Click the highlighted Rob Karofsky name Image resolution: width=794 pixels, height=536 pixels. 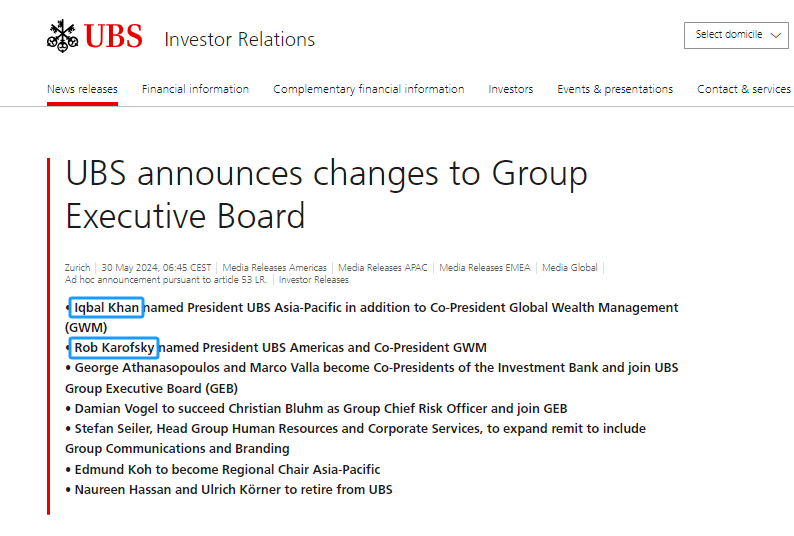[114, 348]
